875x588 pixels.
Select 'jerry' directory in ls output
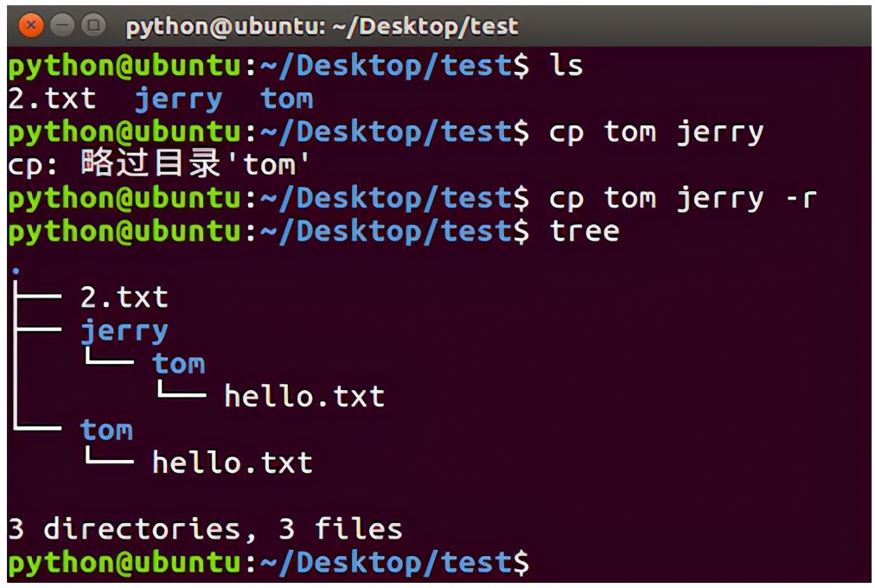(x=179, y=100)
